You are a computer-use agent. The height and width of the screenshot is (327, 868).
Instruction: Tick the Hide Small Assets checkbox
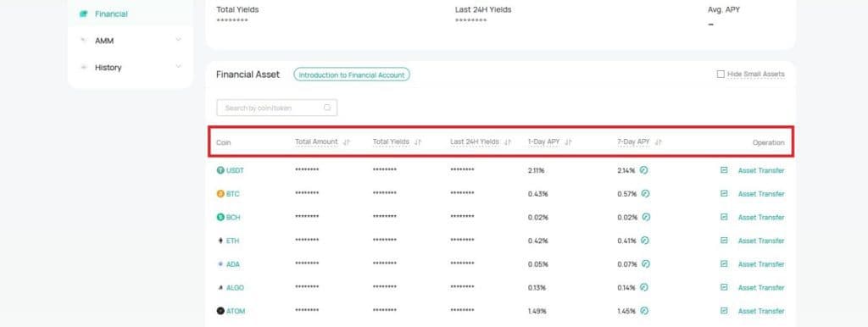click(x=721, y=75)
